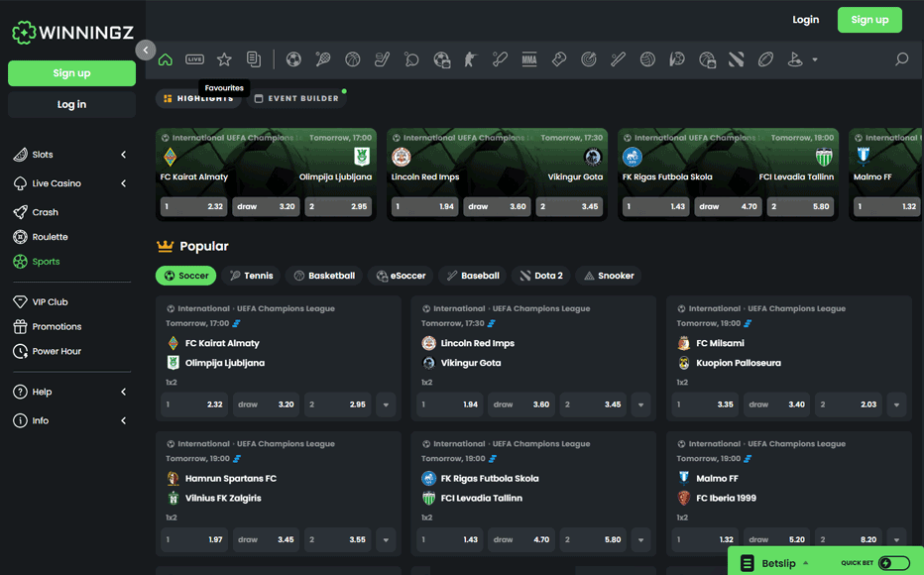Pick odds 1.94 for Lincoln Red Imps in Popular
Viewport: 924px width, 575px height.
[450, 404]
